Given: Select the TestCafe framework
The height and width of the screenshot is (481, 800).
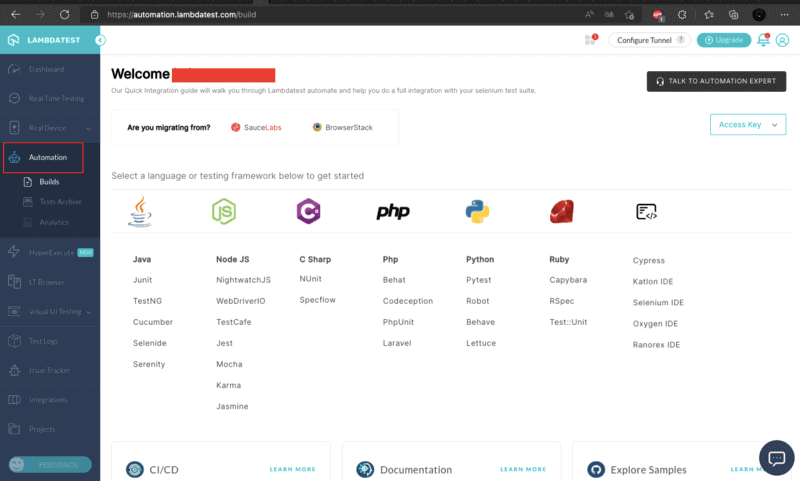Looking at the screenshot, I should coord(234,322).
